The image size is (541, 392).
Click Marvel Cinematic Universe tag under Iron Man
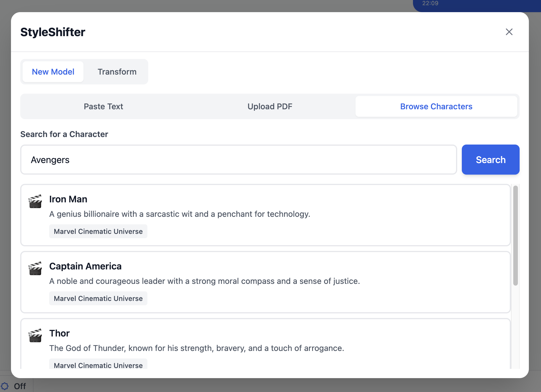(98, 231)
